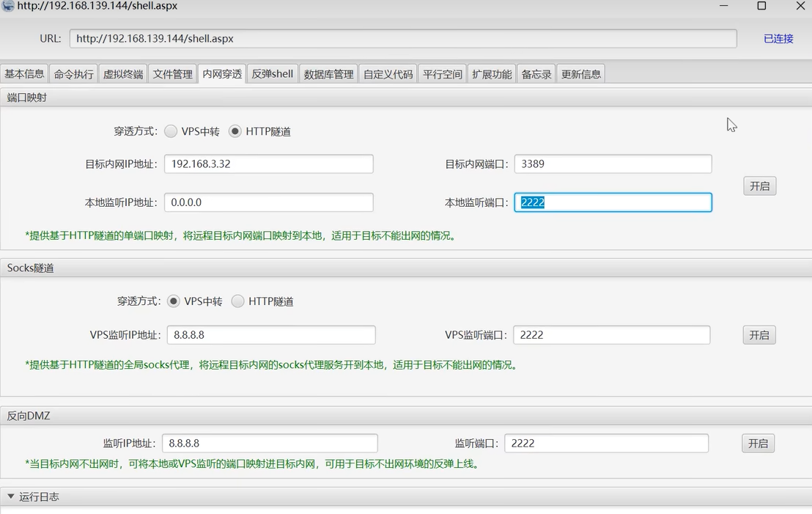Viewport: 812px width, 514px height.
Task: Go to the 平行空间 tab
Action: (x=442, y=73)
